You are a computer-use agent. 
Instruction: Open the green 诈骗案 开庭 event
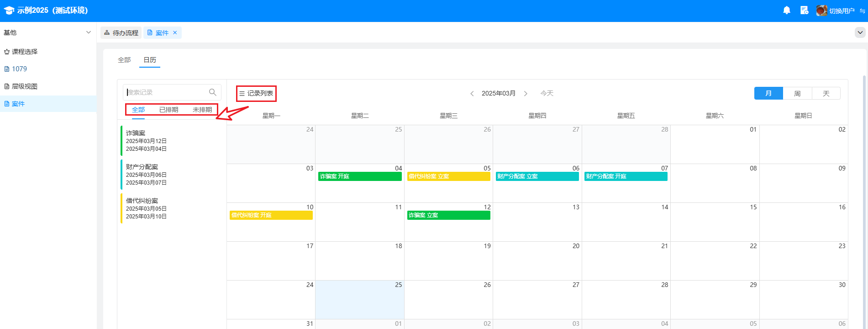(x=360, y=176)
